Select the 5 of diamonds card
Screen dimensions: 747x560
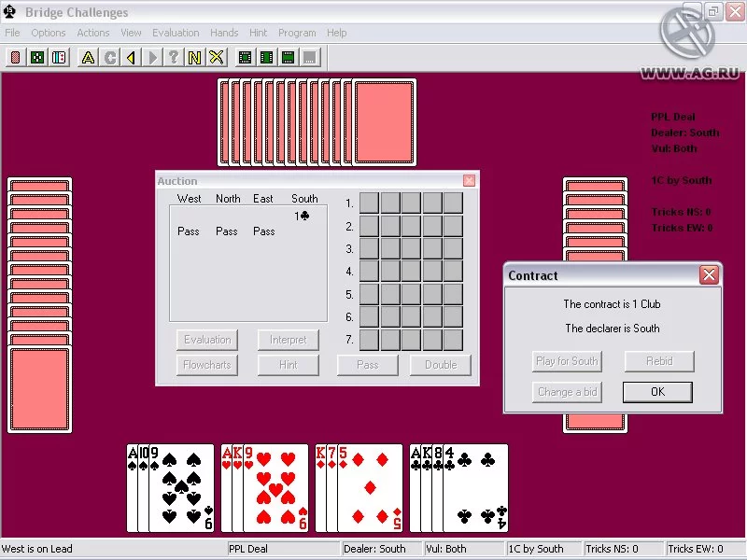(x=370, y=488)
